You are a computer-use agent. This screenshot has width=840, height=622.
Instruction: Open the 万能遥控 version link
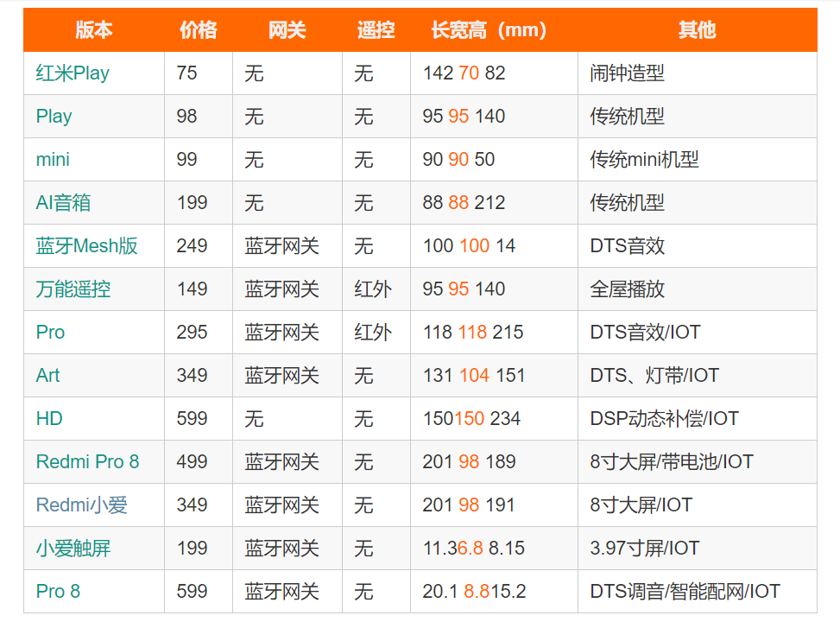pos(73,289)
